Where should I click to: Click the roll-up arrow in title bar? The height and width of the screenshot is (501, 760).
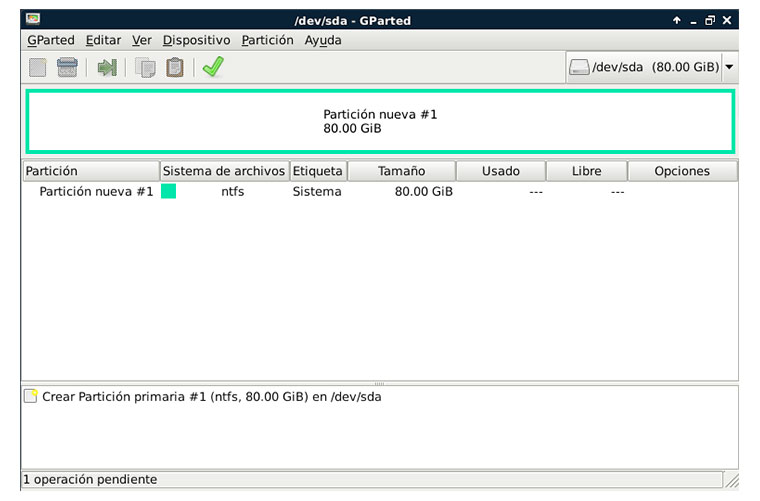(x=677, y=20)
